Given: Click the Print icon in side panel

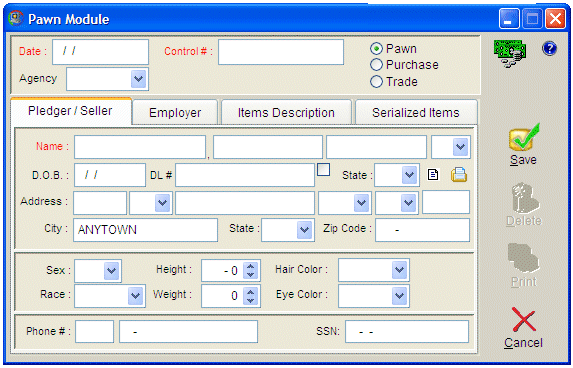Looking at the screenshot, I should point(523,258).
